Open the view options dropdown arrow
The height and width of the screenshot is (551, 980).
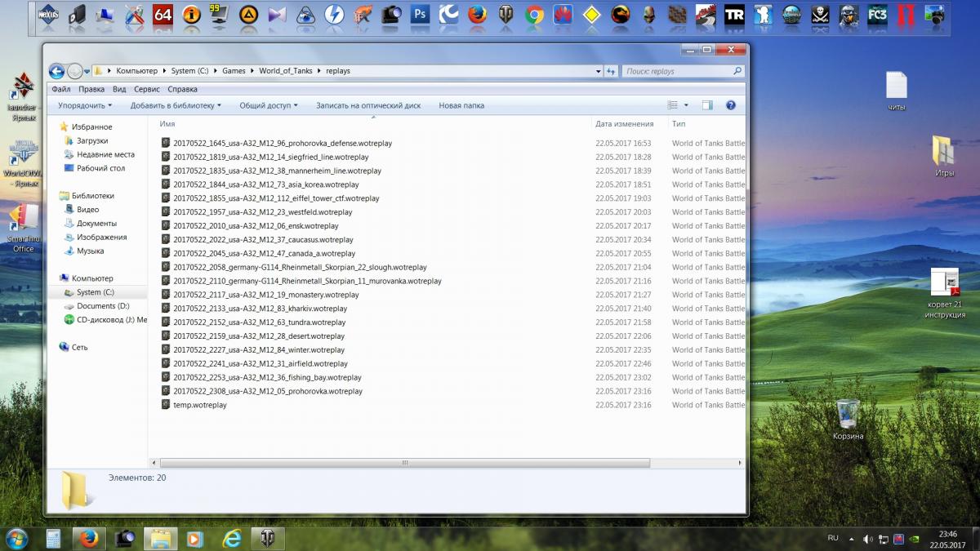click(686, 105)
